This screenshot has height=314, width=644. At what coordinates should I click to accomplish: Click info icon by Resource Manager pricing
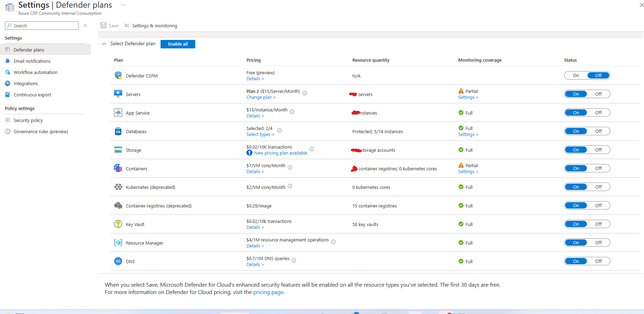click(x=333, y=242)
